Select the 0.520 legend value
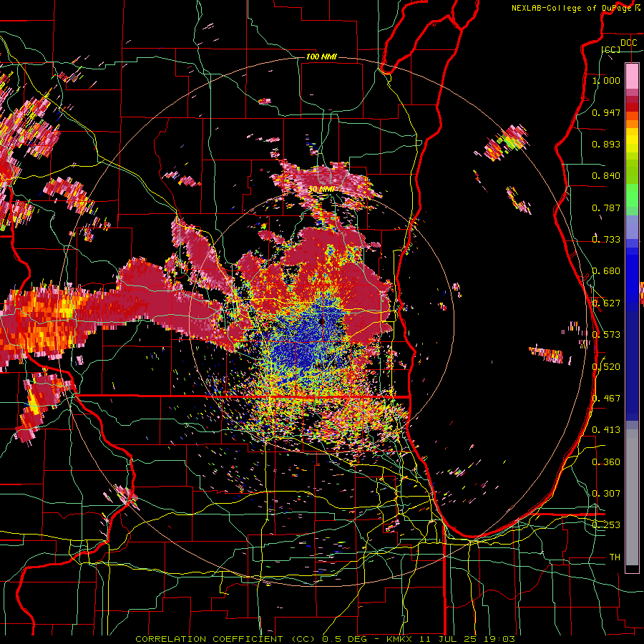This screenshot has height=644, width=644. click(x=606, y=367)
